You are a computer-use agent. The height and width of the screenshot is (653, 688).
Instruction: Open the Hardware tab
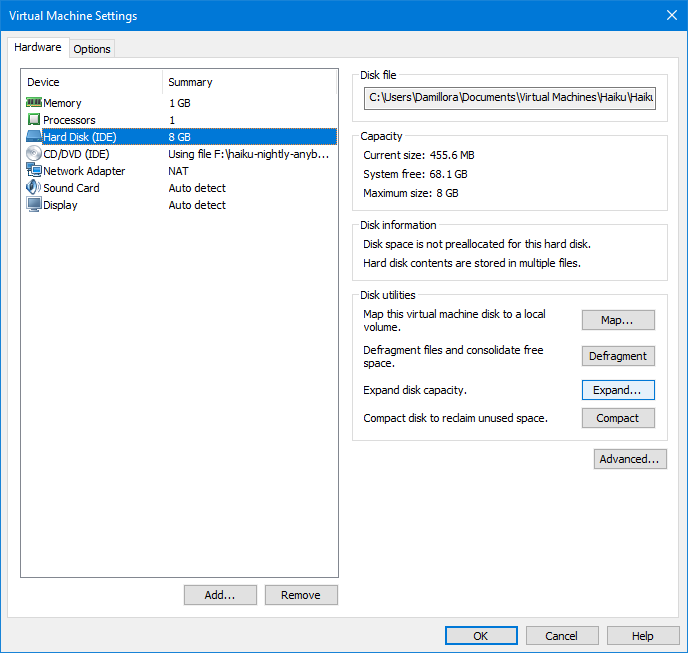pyautogui.click(x=38, y=48)
